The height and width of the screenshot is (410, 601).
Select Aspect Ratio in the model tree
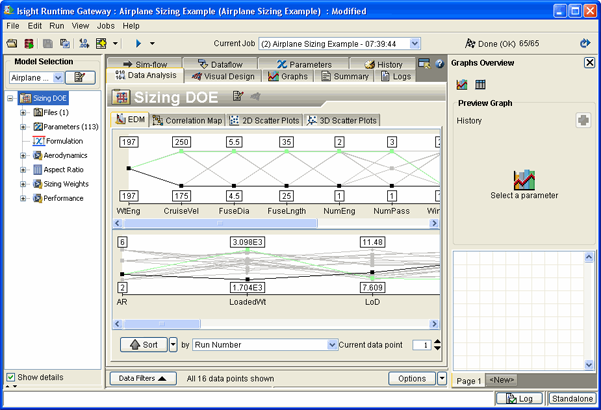[x=58, y=169]
